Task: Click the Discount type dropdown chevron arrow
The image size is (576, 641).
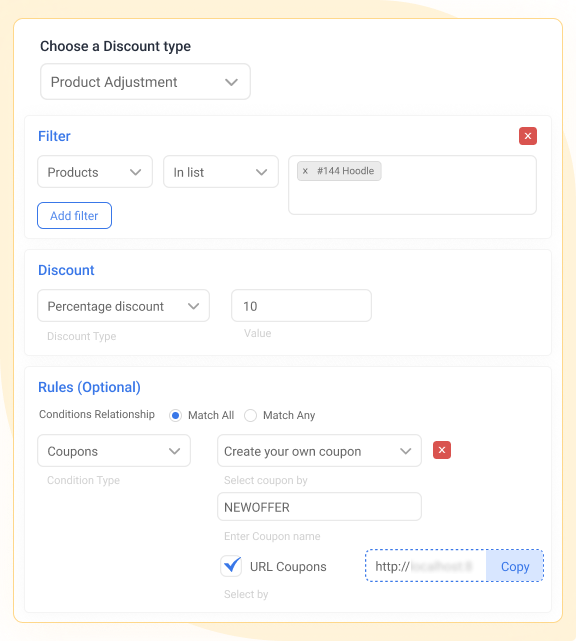Action: coord(231,82)
